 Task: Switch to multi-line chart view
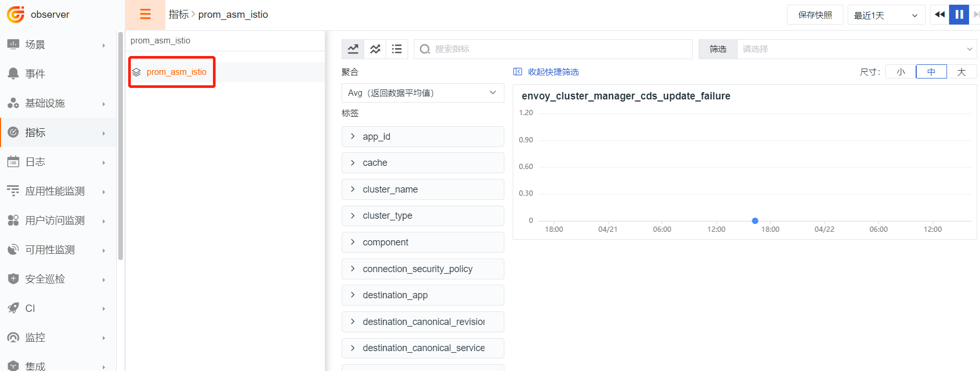[375, 49]
